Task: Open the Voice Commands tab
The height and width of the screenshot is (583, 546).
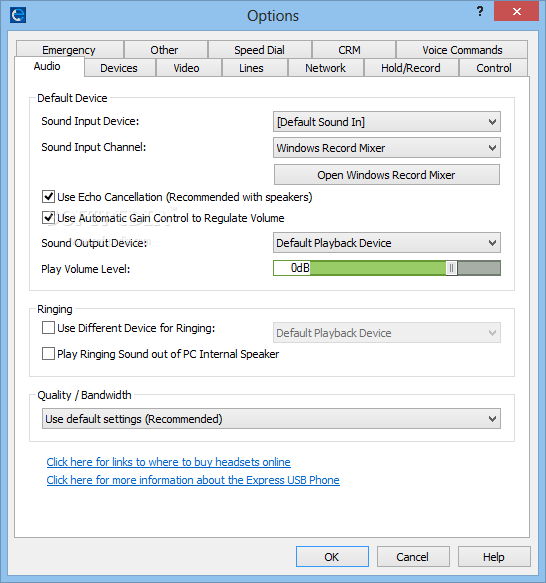Action: click(x=462, y=50)
